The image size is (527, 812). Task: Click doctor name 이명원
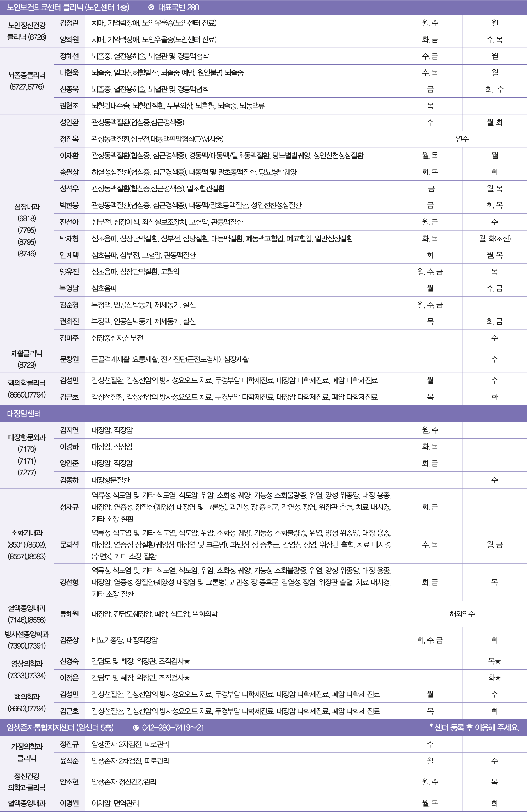pyautogui.click(x=69, y=803)
